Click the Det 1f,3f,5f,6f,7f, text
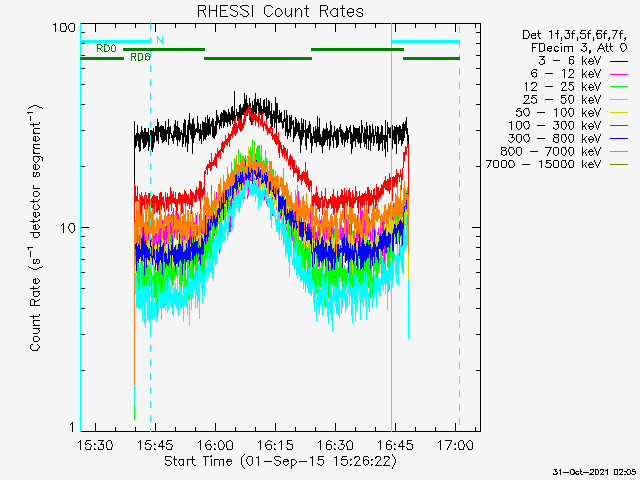Screen dimensions: 640x480 (x=574, y=35)
